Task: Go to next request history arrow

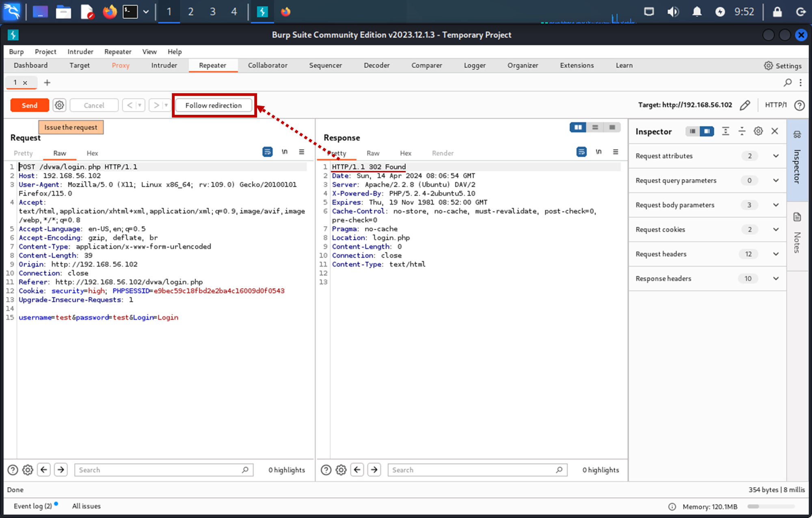Action: [x=156, y=105]
